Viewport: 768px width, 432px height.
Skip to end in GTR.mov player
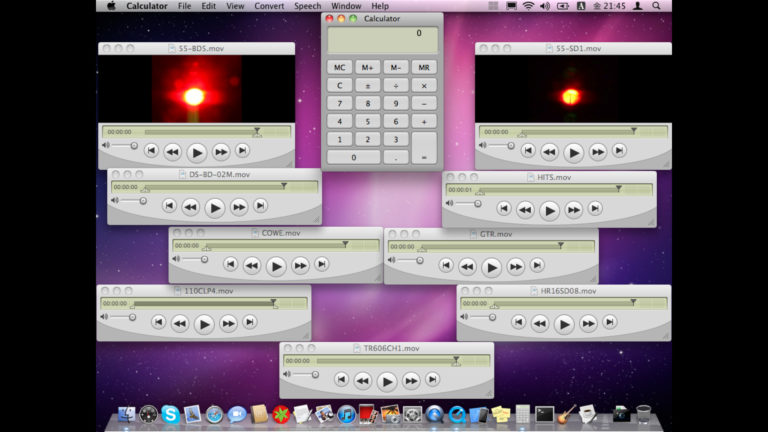pos(537,266)
